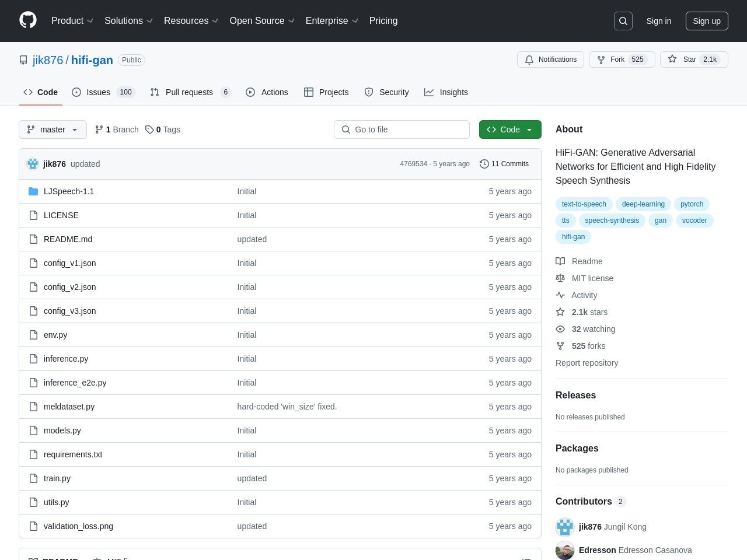Open the master branch selector dropdown
747x560 pixels.
tap(53, 129)
